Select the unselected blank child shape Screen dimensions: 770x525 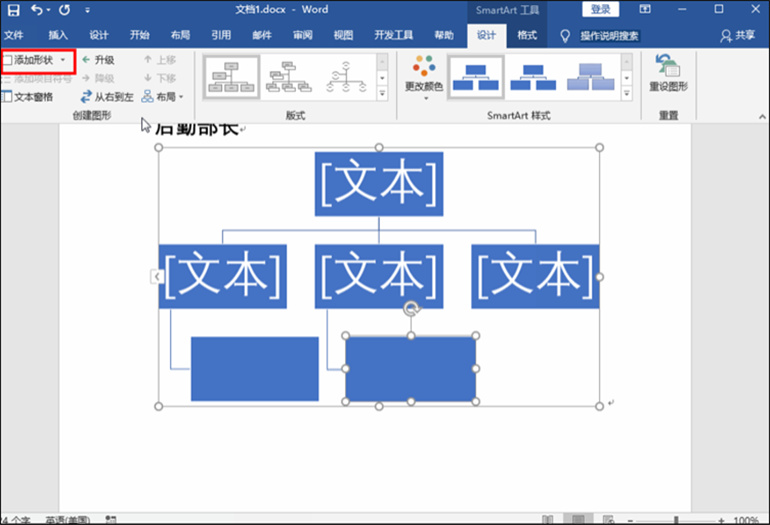pyautogui.click(x=254, y=369)
